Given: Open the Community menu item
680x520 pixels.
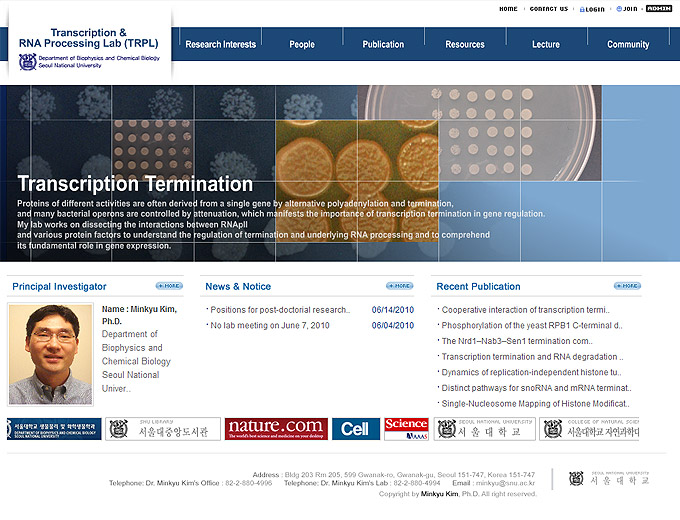Looking at the screenshot, I should [x=627, y=44].
